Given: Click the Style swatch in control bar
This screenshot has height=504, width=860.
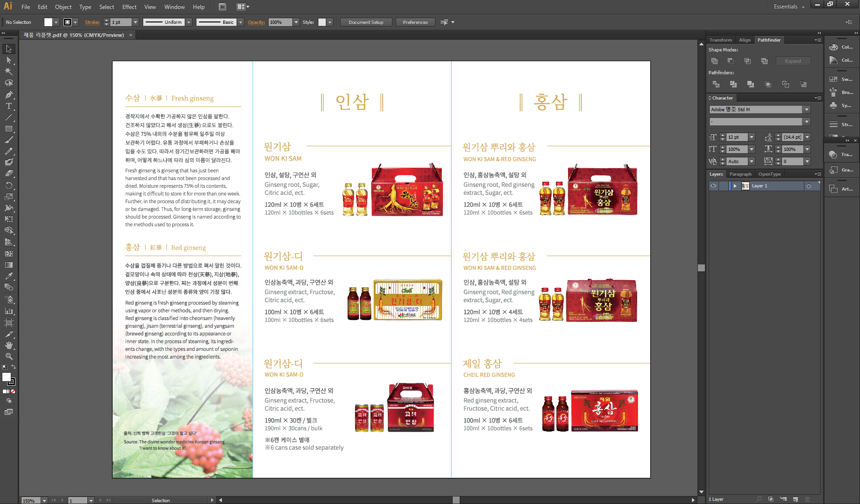Looking at the screenshot, I should click(x=322, y=22).
